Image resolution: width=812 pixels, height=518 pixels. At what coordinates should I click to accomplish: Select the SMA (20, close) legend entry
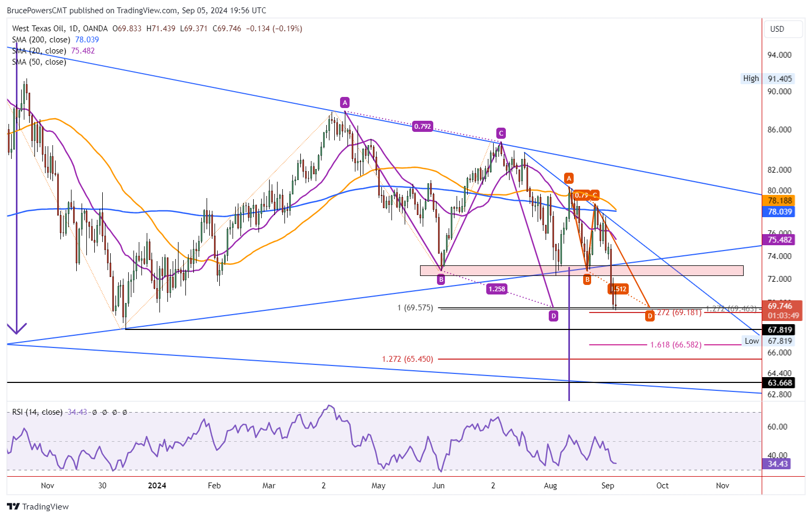coord(53,51)
